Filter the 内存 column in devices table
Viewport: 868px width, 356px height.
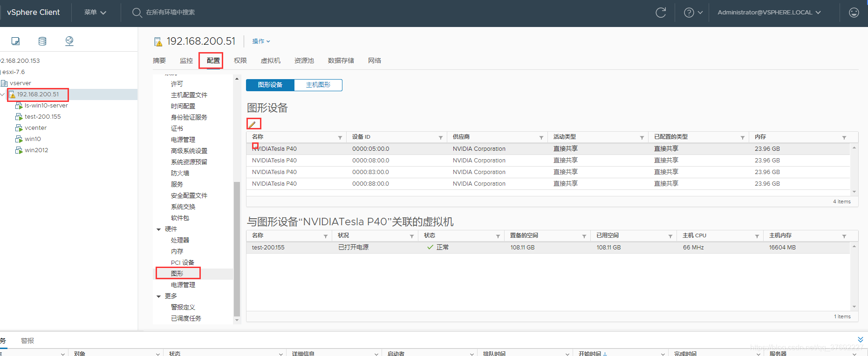[x=844, y=138]
